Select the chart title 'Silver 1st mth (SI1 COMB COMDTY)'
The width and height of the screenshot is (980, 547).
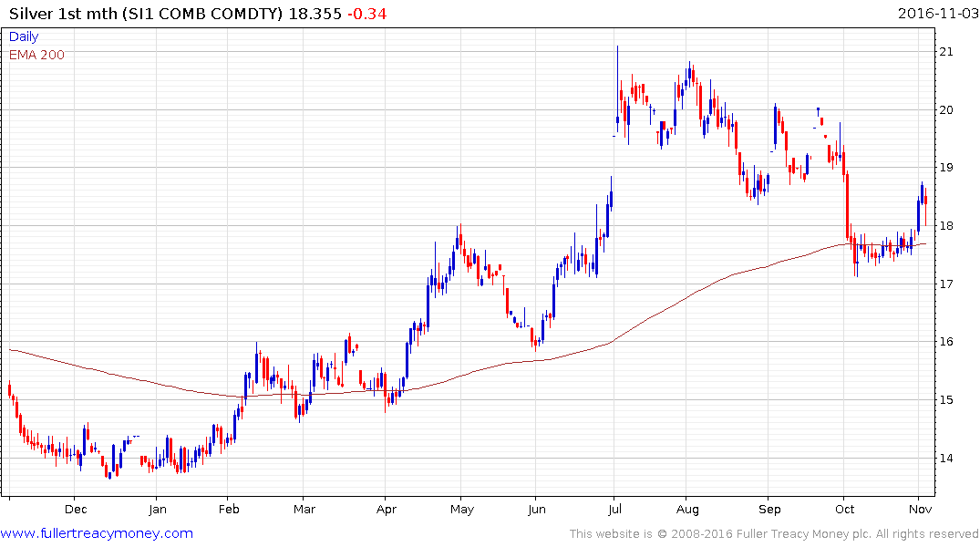[146, 14]
